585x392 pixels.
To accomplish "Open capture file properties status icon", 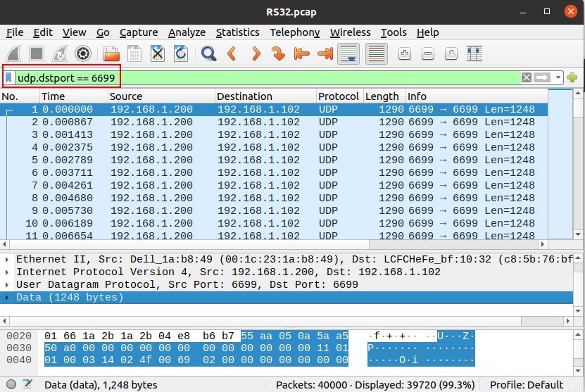I will pos(27,384).
